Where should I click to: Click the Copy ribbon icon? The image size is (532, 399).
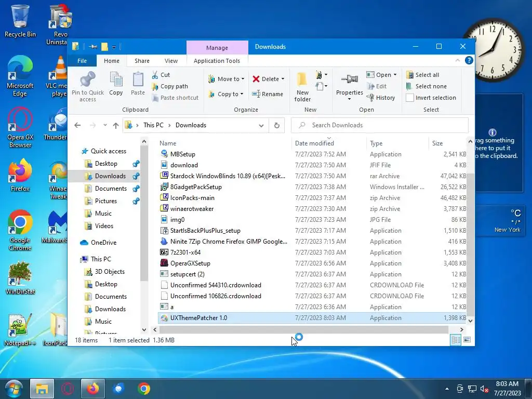pos(116,84)
